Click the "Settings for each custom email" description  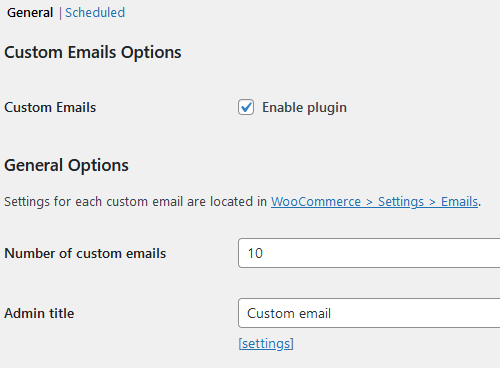pos(242,202)
